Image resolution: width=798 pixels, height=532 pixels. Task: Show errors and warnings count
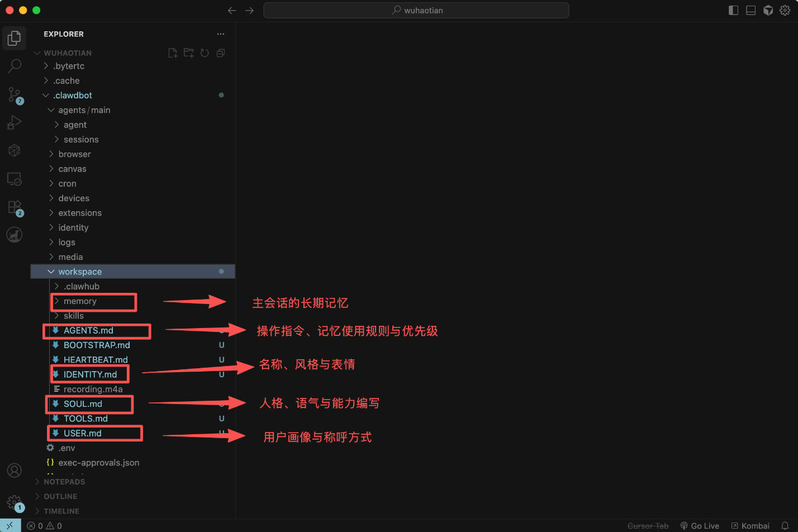point(45,526)
